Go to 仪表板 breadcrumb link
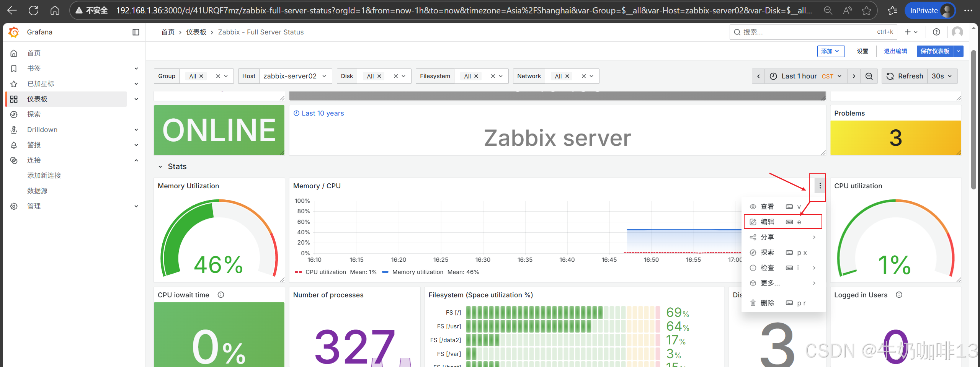This screenshot has width=980, height=367. point(196,32)
